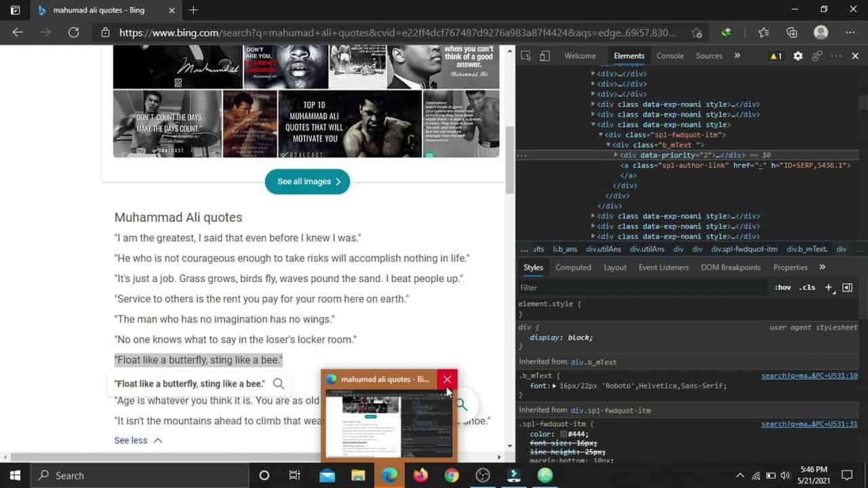Screen dimensions: 868x488
Task: Open the Collections icon in Edge toolbar
Action: click(791, 33)
